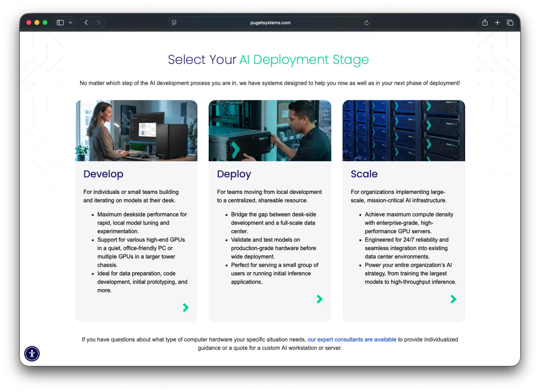Click 'Achieve maximum compute density' bullet
The width and height of the screenshot is (540, 392).
409,223
